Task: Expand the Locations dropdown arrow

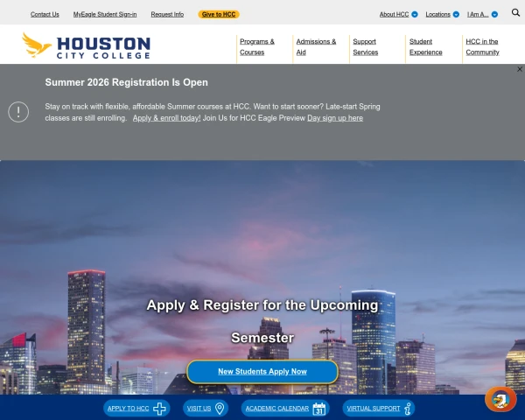Action: pyautogui.click(x=456, y=14)
